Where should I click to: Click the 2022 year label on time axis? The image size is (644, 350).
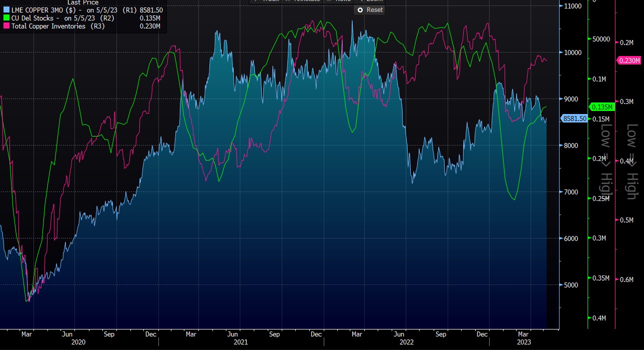(406, 342)
